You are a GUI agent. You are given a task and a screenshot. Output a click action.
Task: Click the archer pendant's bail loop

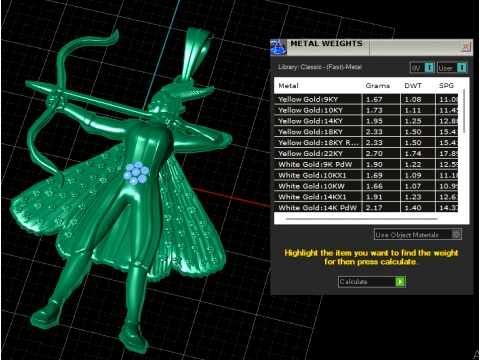tap(197, 53)
